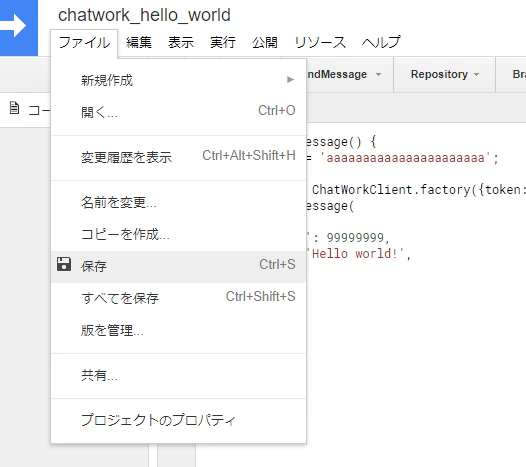Image resolution: width=526 pixels, height=467 pixels.
Task: Click the 'aaaaaaaaaaaaaaaaaaaa' token string
Action: (406, 158)
